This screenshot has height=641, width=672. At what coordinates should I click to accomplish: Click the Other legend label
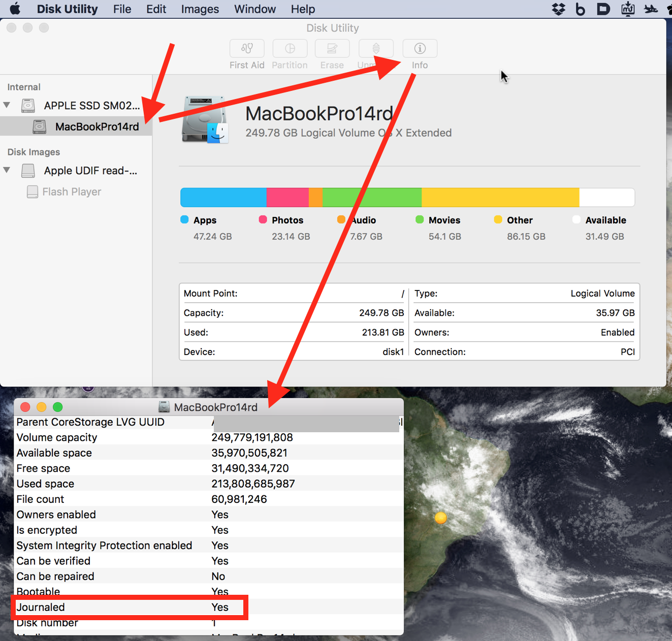pyautogui.click(x=520, y=220)
